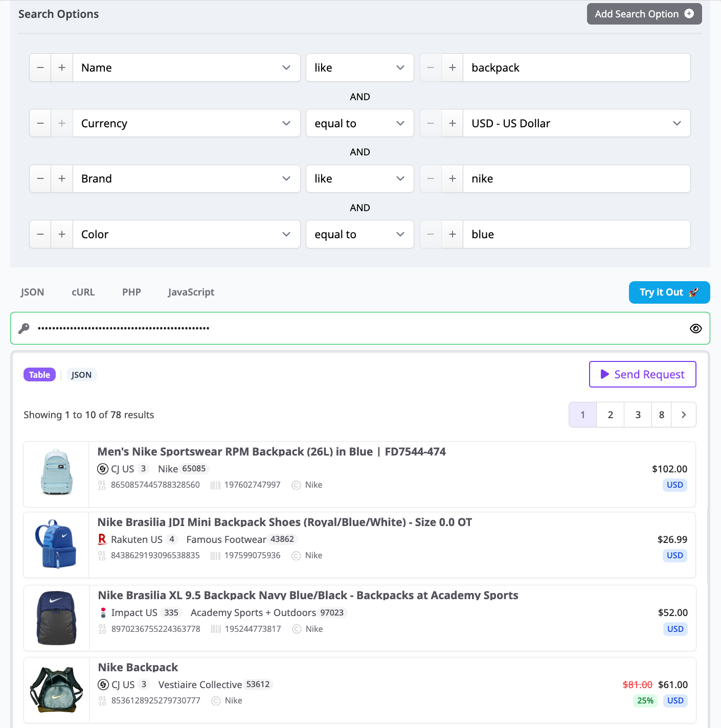The width and height of the screenshot is (721, 728).
Task: Open operator dropdown for Name filter
Action: (360, 67)
